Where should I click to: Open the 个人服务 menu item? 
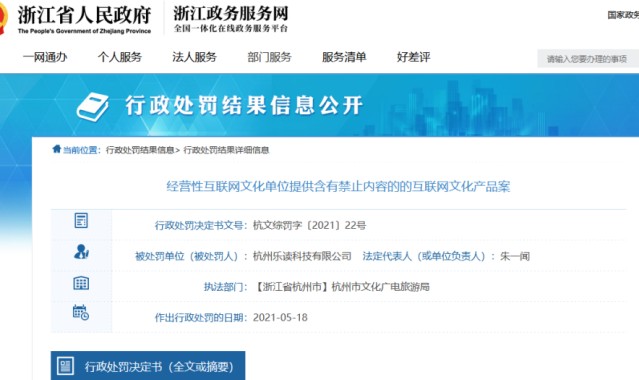[x=120, y=57]
